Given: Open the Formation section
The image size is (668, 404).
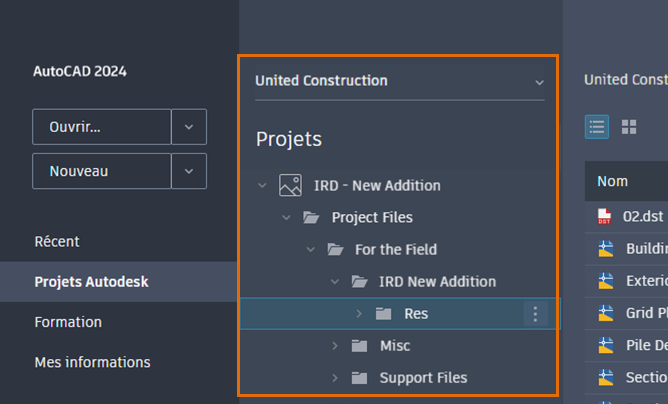Looking at the screenshot, I should (68, 322).
